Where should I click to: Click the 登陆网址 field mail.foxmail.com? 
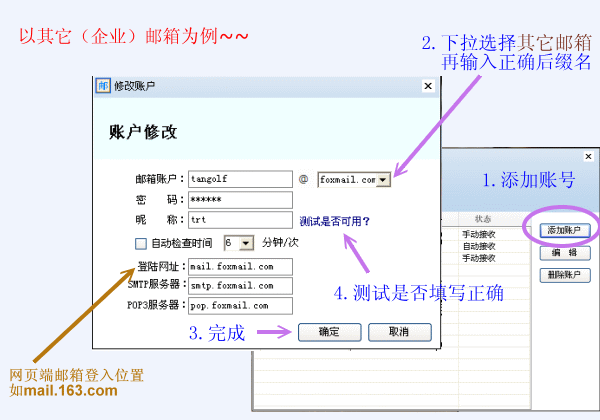(240, 267)
